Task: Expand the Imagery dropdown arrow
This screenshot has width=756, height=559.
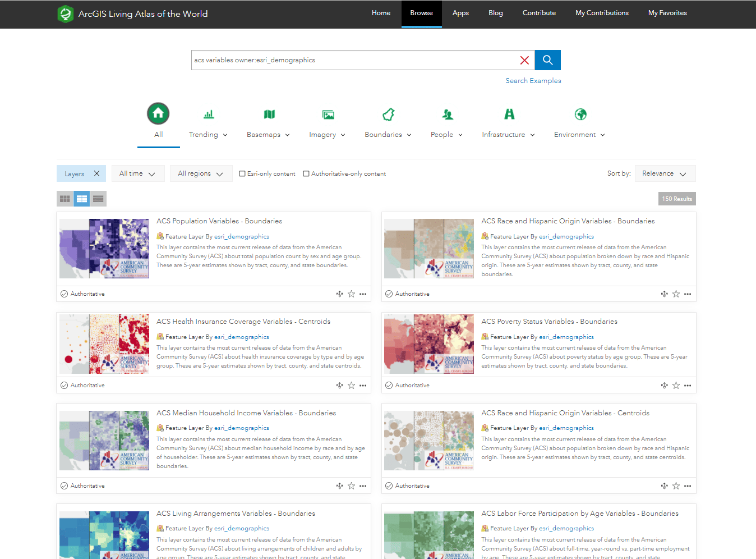Action: tap(343, 135)
